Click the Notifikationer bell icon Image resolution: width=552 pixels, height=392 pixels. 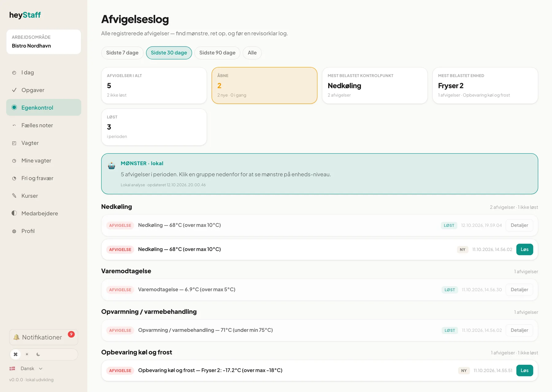pyautogui.click(x=16, y=337)
